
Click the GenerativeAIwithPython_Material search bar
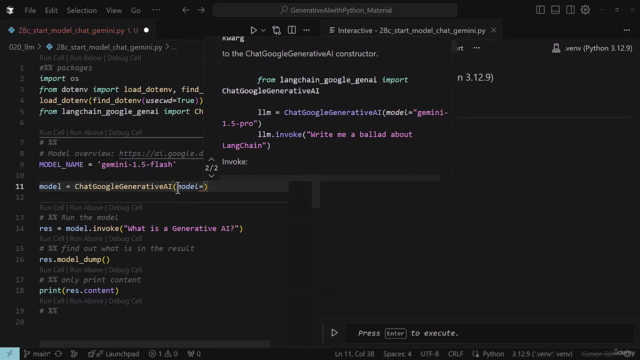pos(335,10)
